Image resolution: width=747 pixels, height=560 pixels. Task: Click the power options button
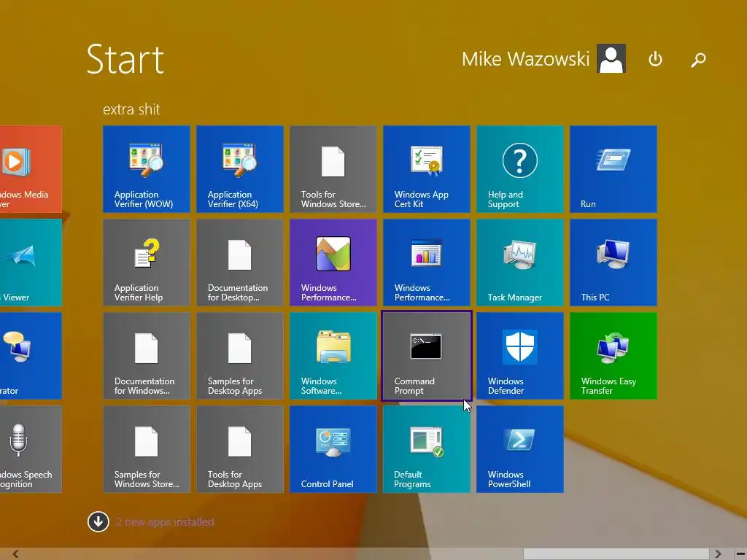(655, 59)
